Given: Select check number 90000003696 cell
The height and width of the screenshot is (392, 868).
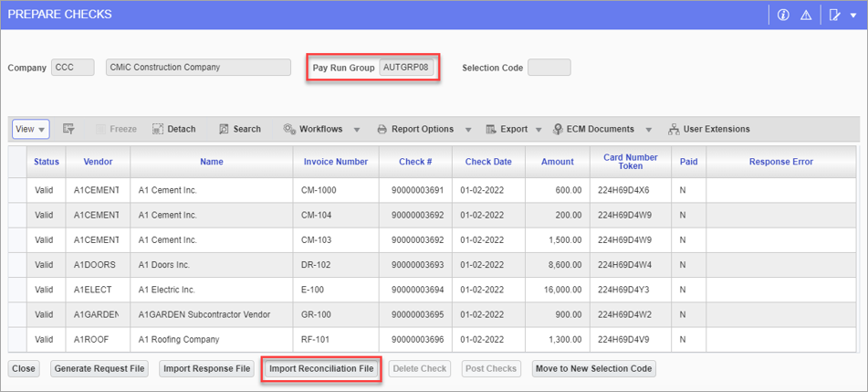Looking at the screenshot, I should [415, 339].
